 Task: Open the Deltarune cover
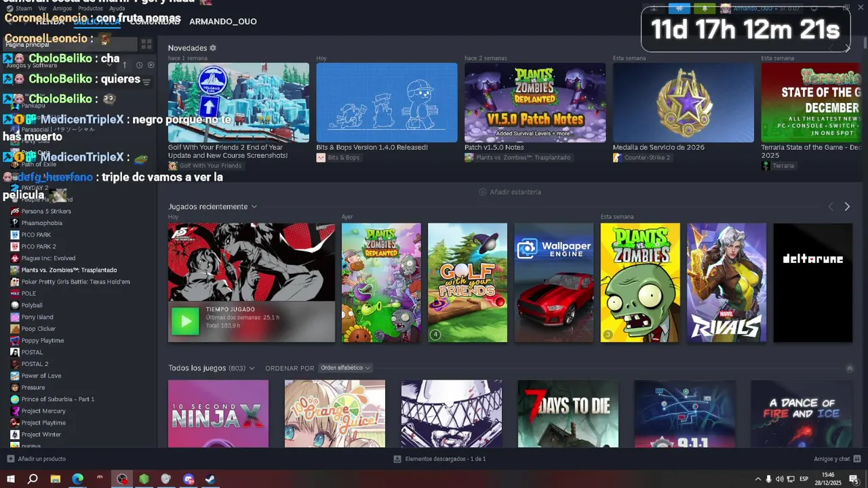813,283
